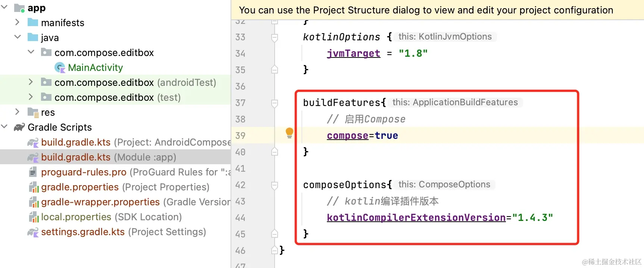The width and height of the screenshot is (644, 268).
Task: Collapse the composeOptions block fold marker
Action: pos(275,185)
